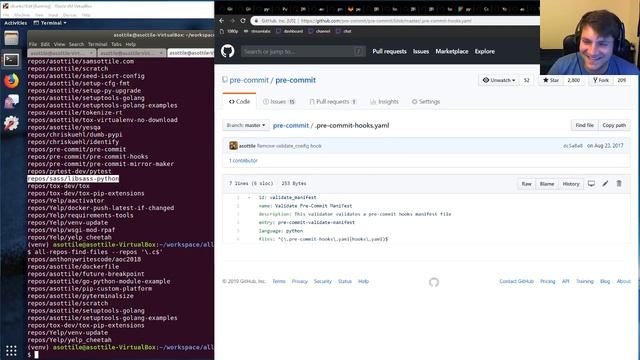Switch to second terminal tab
Viewport: 640px width, 360px height.
point(132,53)
